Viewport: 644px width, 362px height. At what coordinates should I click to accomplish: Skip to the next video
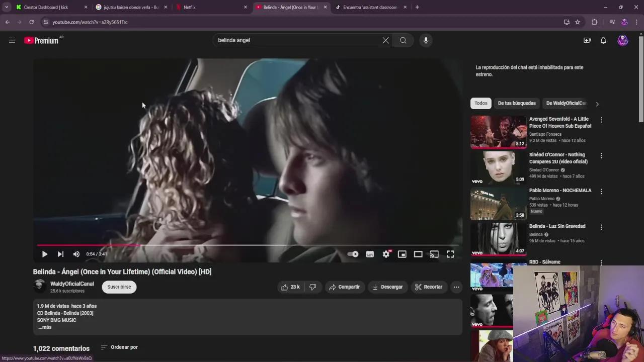pyautogui.click(x=60, y=254)
